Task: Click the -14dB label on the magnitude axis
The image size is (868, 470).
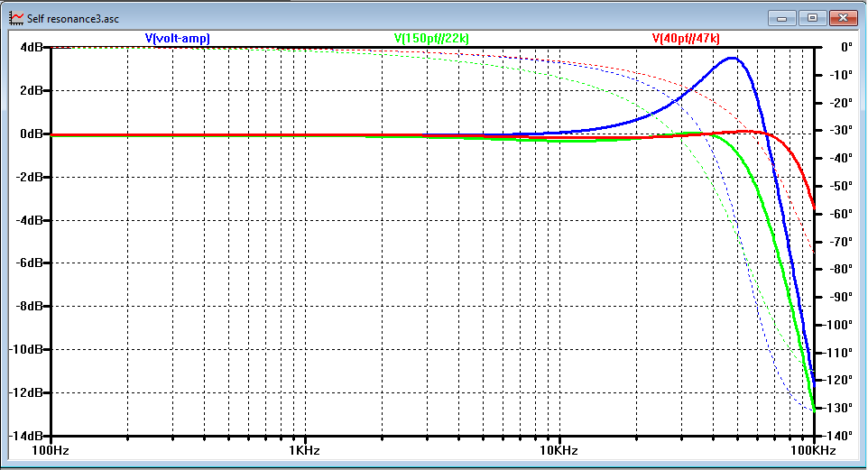Action: pos(27,436)
